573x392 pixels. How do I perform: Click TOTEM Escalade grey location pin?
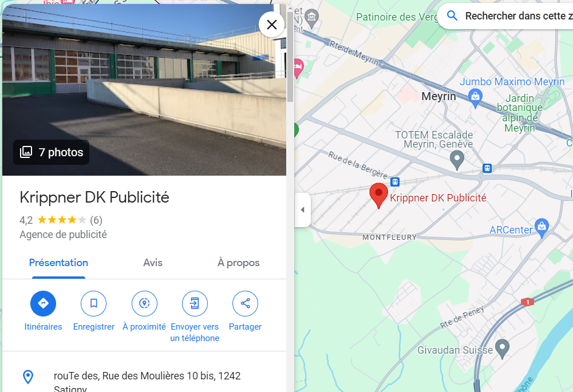point(457,160)
